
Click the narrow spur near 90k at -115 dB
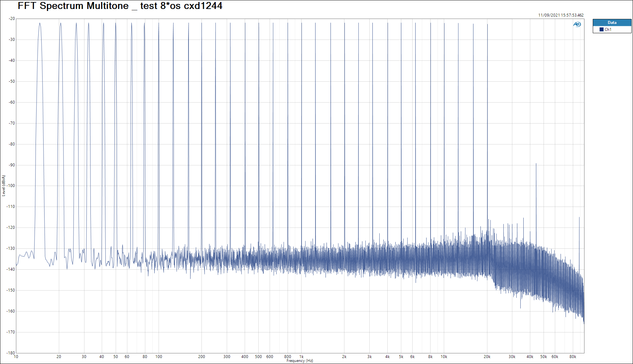(579, 218)
